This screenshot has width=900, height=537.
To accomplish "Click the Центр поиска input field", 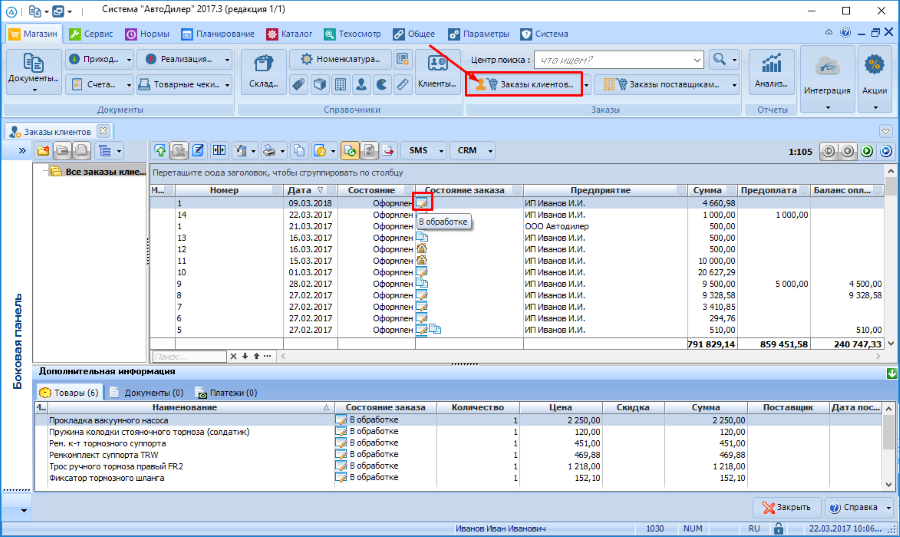I will (x=612, y=60).
